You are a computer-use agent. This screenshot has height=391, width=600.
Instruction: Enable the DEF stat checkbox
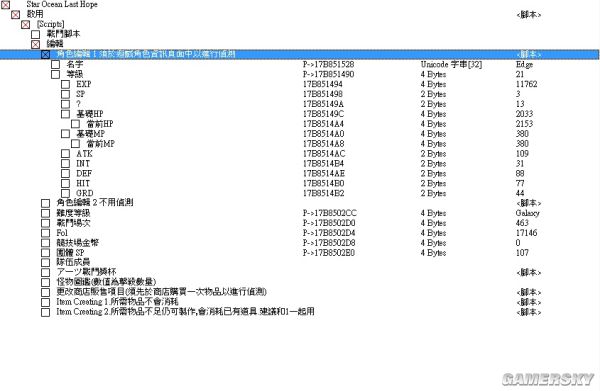click(x=65, y=174)
